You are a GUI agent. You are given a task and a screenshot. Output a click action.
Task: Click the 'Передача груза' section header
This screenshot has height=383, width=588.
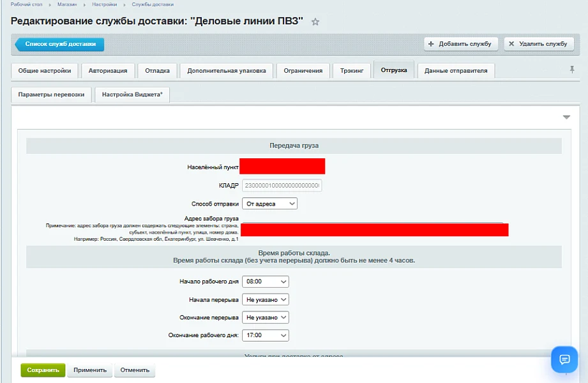(294, 146)
